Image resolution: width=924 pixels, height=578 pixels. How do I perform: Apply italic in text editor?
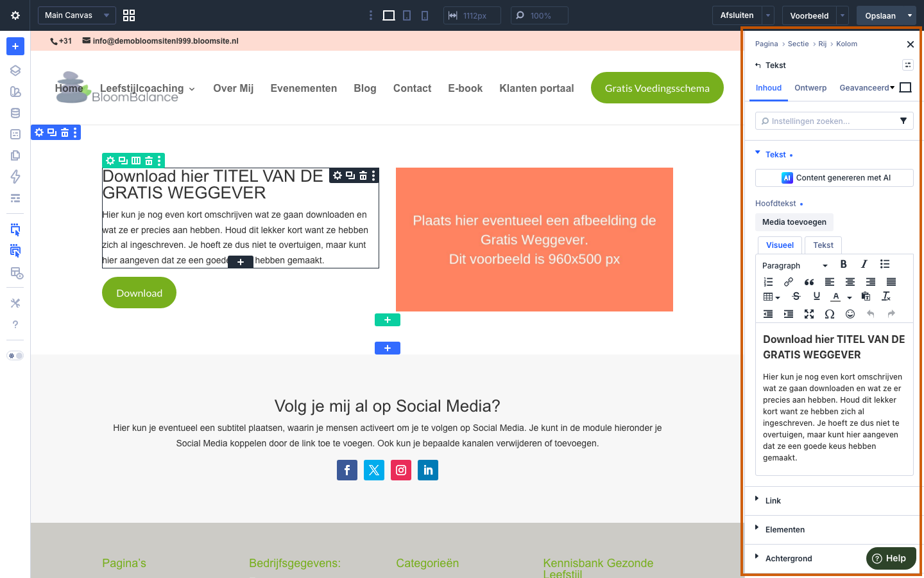pyautogui.click(x=864, y=264)
